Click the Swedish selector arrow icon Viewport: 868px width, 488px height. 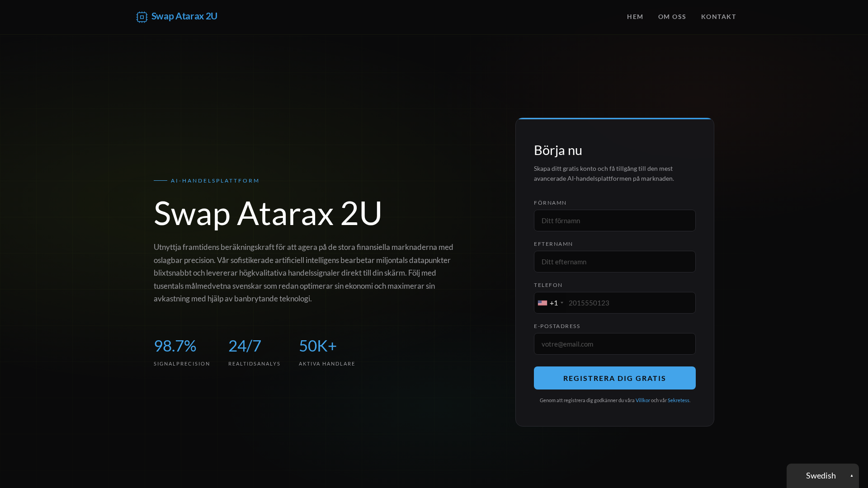point(852,476)
